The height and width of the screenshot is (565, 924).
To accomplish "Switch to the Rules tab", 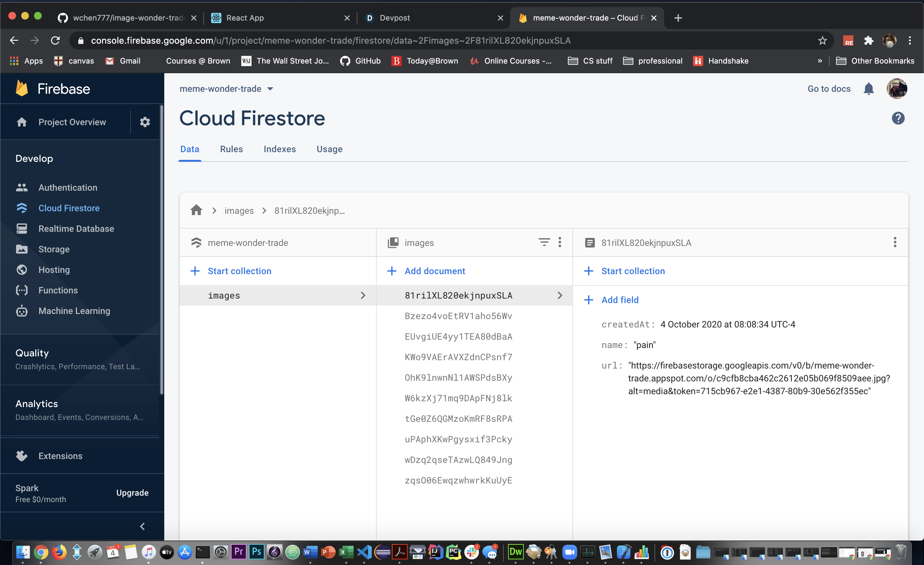I will click(231, 149).
